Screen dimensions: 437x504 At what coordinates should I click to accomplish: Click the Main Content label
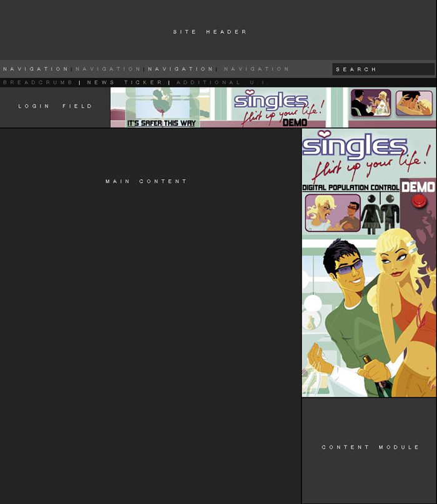146,181
